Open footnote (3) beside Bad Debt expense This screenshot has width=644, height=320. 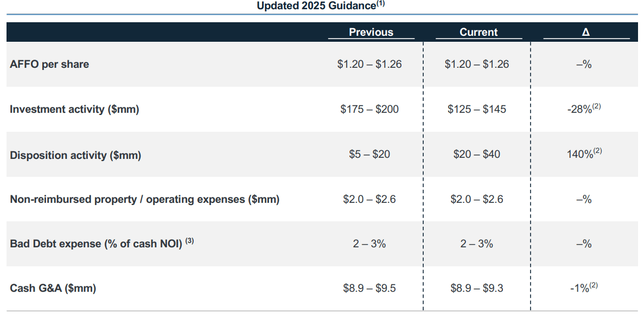click(189, 242)
